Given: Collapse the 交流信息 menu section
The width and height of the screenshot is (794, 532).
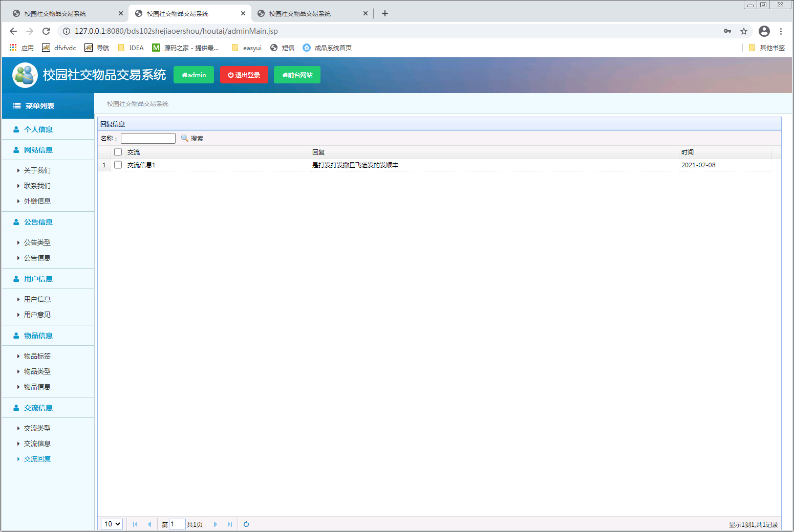Looking at the screenshot, I should click(48, 408).
